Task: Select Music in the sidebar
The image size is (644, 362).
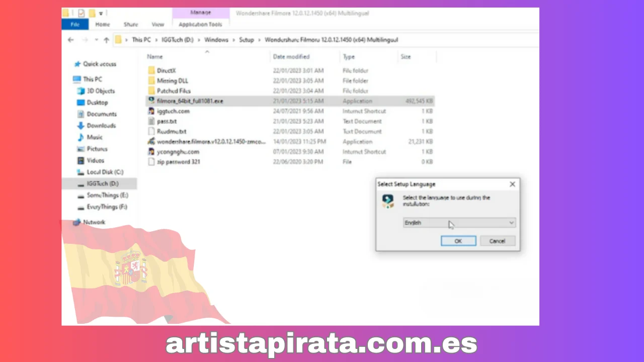Action: pos(90,137)
